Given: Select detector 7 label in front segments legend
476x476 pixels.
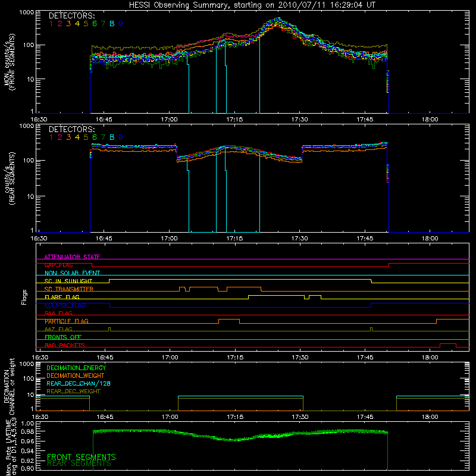Looking at the screenshot, I should tap(103, 24).
